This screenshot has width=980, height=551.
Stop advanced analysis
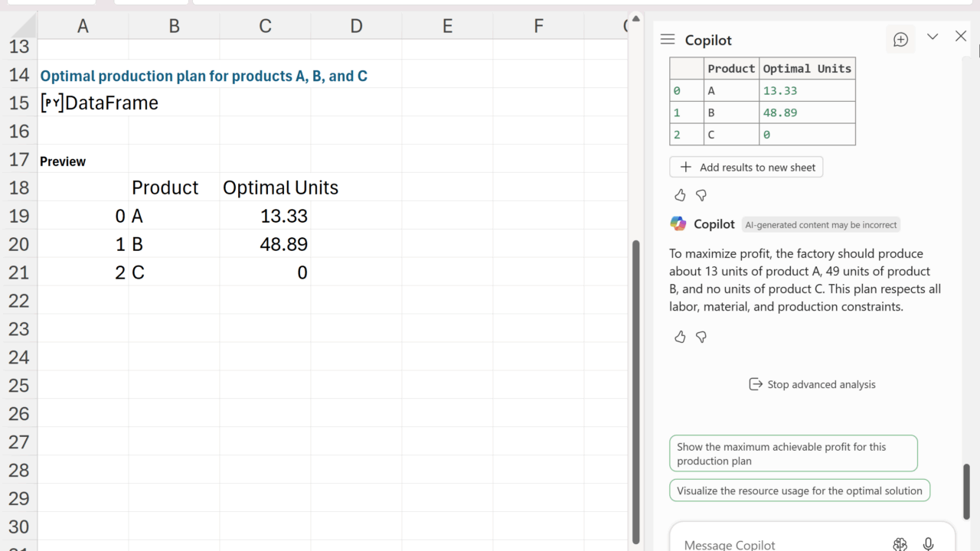tap(812, 384)
